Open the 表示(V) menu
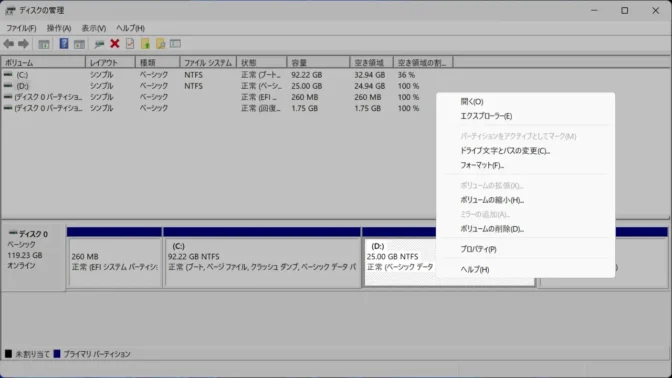The width and height of the screenshot is (672, 378). click(94, 28)
